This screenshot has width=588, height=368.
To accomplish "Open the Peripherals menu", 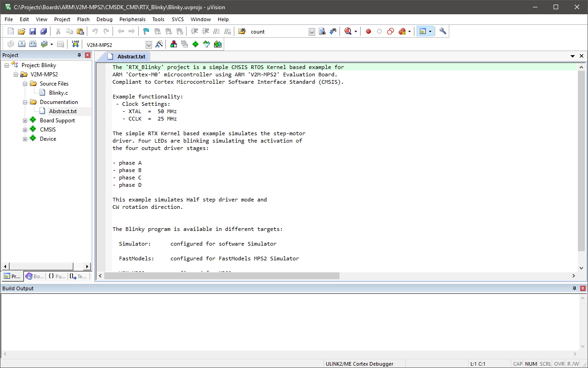I will (x=132, y=19).
